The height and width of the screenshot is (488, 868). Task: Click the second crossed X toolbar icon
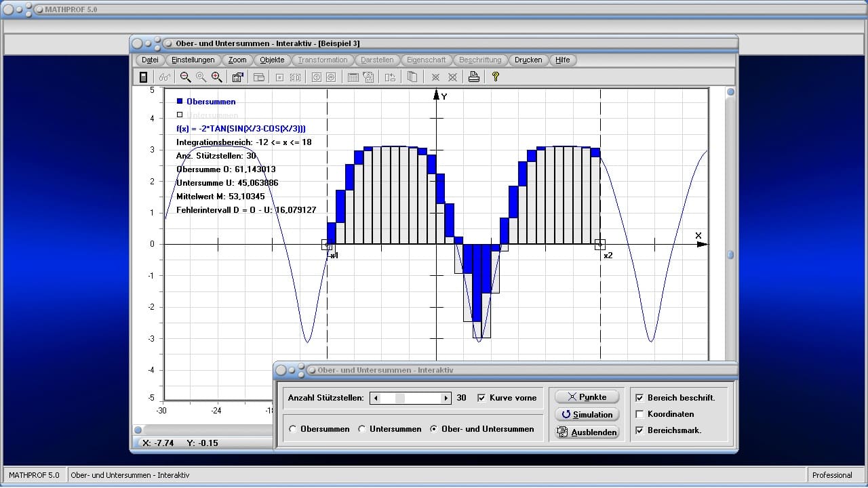tap(452, 77)
